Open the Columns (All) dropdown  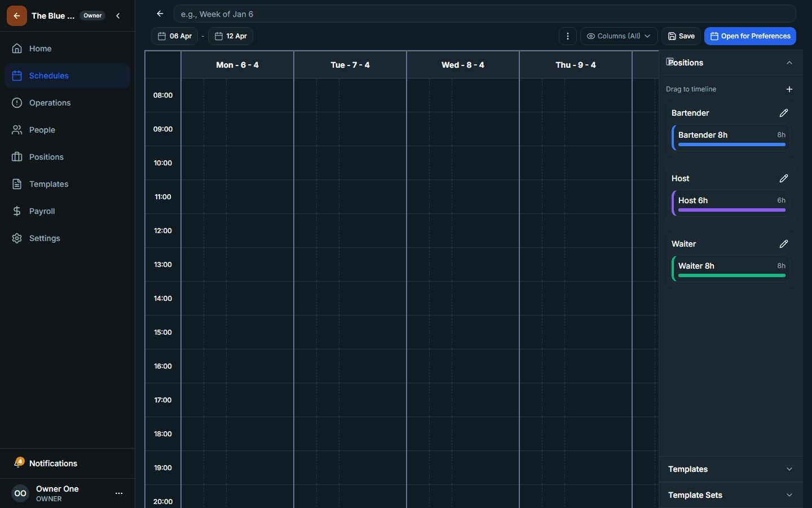click(619, 36)
